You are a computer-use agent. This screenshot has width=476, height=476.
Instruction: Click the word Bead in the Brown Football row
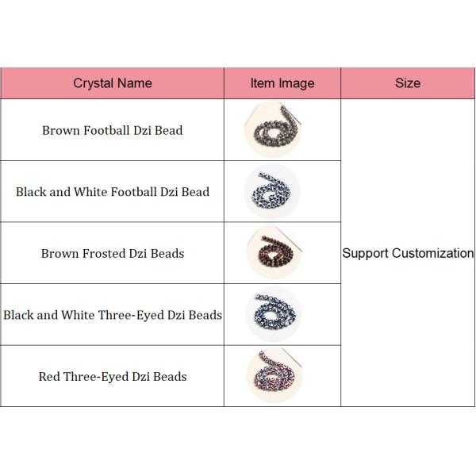click(x=167, y=130)
